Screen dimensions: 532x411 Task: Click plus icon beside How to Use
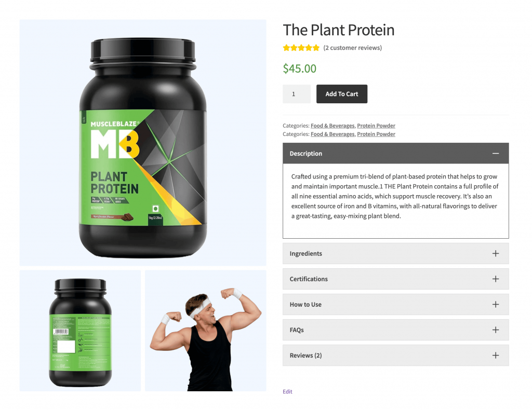495,304
